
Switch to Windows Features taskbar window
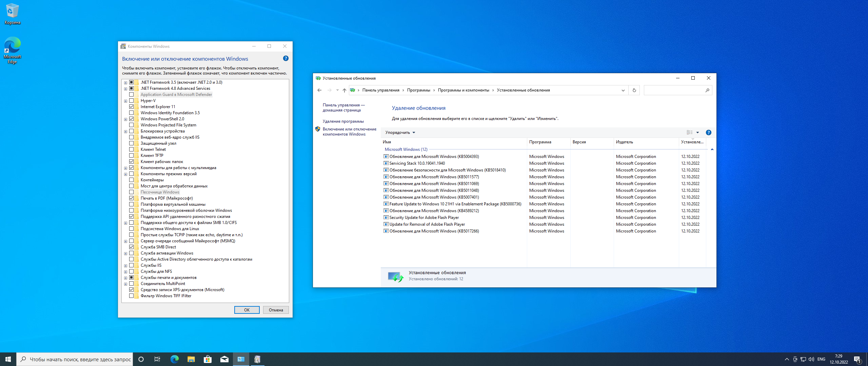(x=257, y=359)
